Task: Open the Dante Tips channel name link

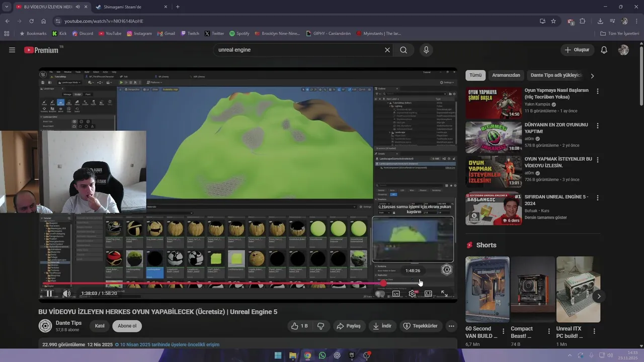Action: (x=68, y=323)
